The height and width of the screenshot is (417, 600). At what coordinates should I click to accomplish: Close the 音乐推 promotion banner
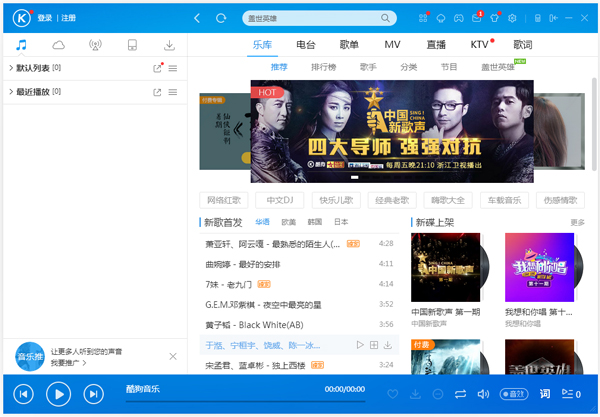click(173, 357)
